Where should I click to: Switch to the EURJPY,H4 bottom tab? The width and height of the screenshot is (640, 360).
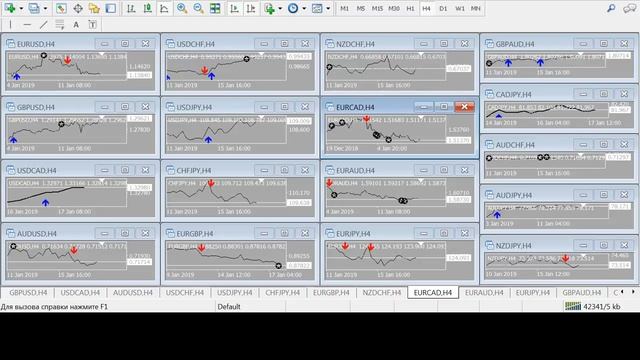click(x=533, y=293)
